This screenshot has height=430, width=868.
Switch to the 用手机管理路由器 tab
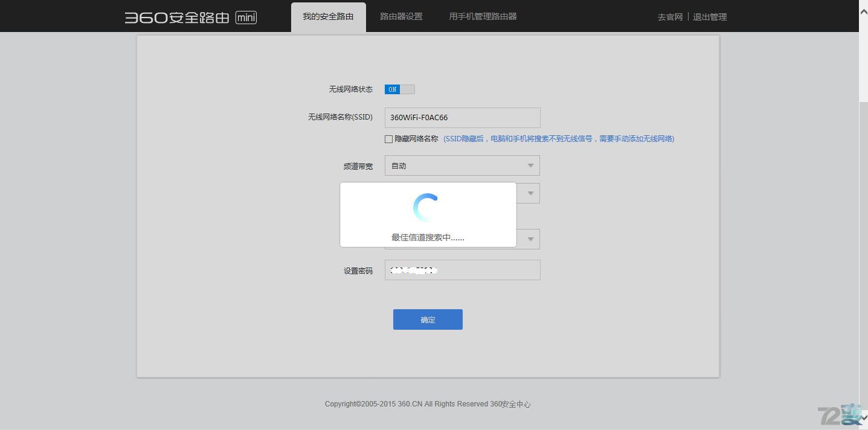tap(482, 16)
